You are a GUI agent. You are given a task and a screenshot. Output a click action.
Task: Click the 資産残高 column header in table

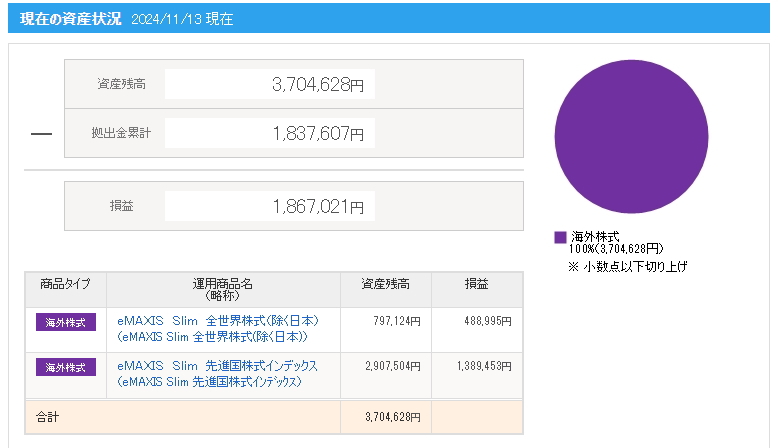[x=385, y=284]
